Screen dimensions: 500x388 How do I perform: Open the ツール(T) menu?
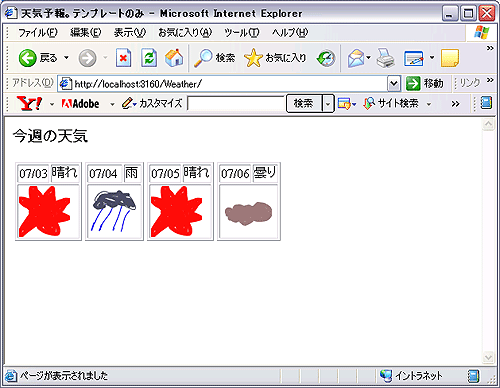pos(242,33)
